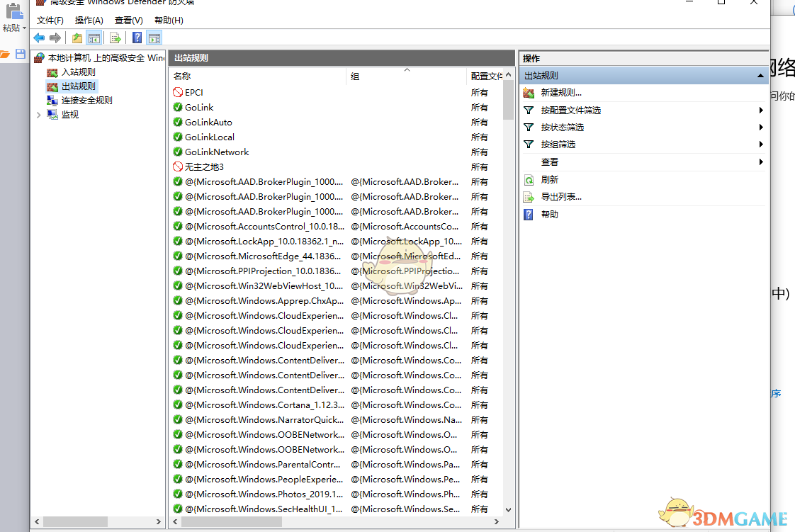Expand the 按组筛选 submenu

760,145
